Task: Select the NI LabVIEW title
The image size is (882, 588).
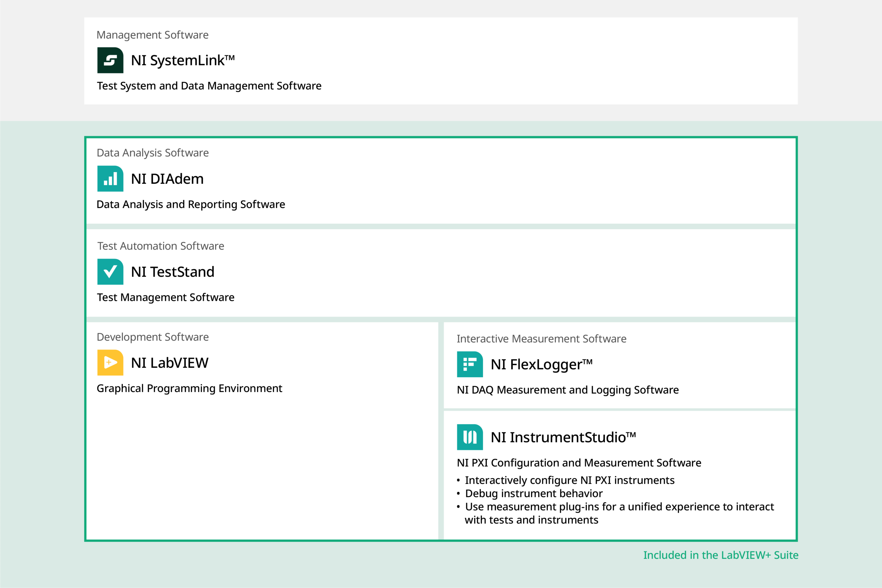Action: click(x=170, y=363)
